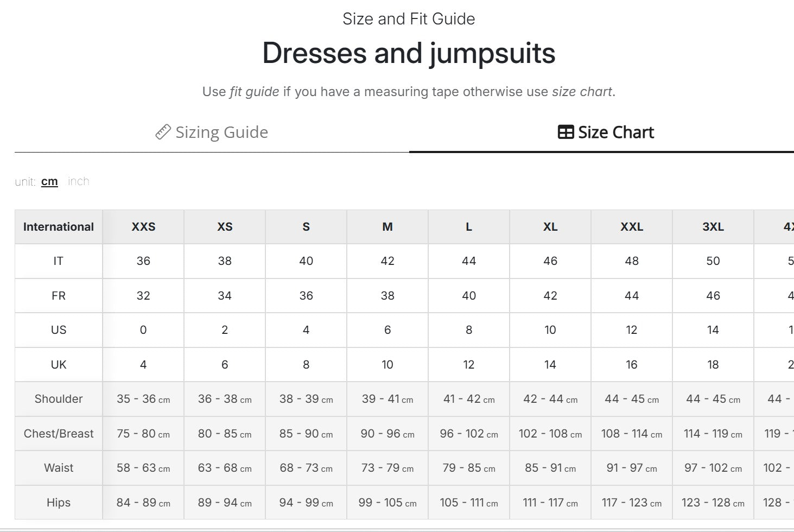The width and height of the screenshot is (794, 532).
Task: Click the XL size column header
Action: [550, 227]
